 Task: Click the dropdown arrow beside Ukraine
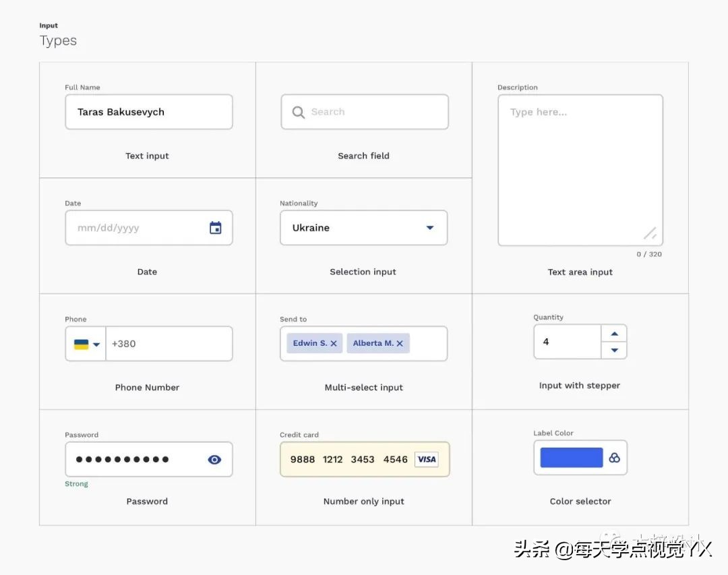click(x=430, y=228)
